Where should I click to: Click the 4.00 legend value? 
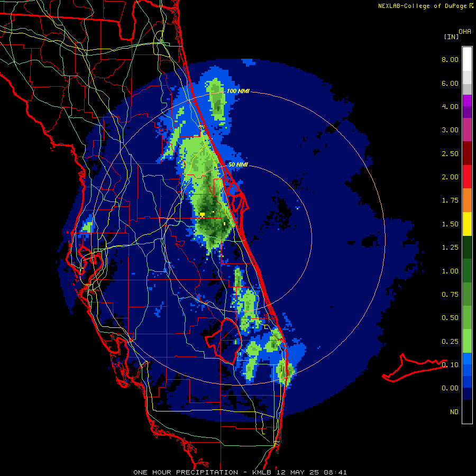click(x=450, y=106)
